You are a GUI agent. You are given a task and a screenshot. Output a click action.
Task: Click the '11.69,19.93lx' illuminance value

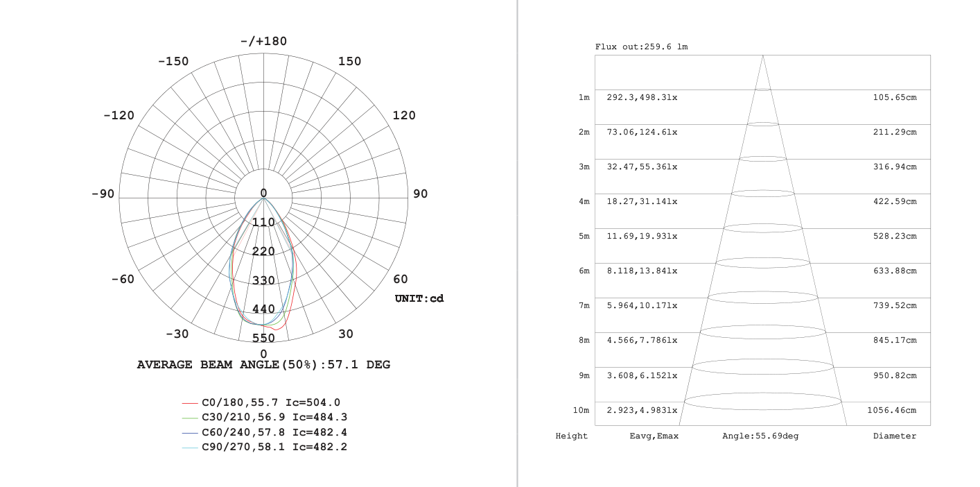[x=642, y=237]
